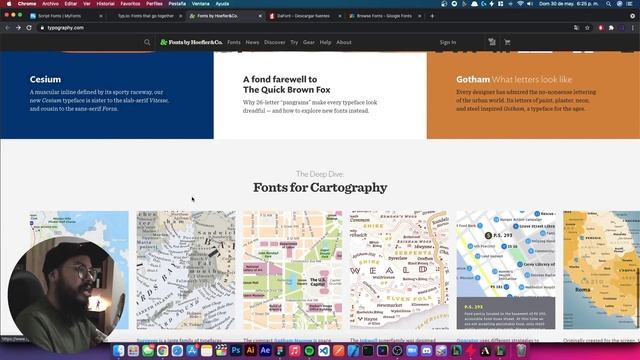Open Spotify from the dock

(309, 351)
